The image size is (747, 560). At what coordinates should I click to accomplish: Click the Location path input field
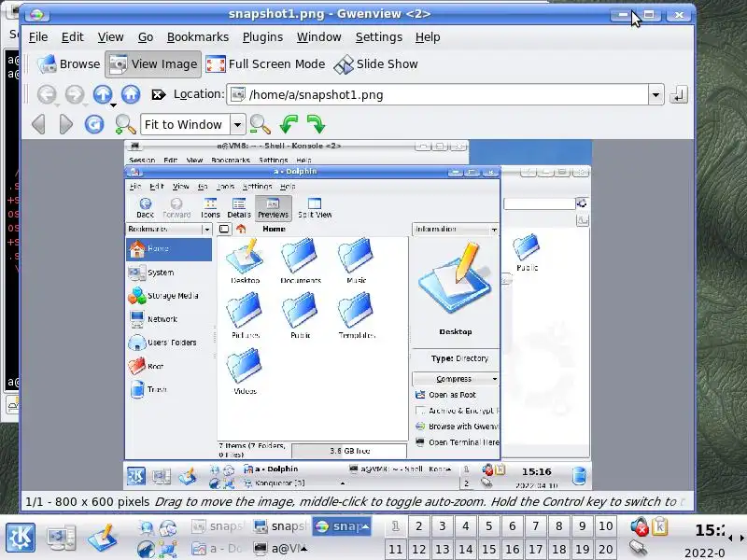[x=438, y=95]
